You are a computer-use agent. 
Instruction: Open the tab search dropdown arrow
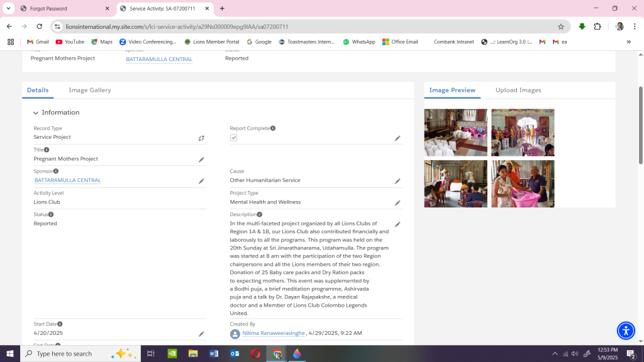[x=8, y=8]
